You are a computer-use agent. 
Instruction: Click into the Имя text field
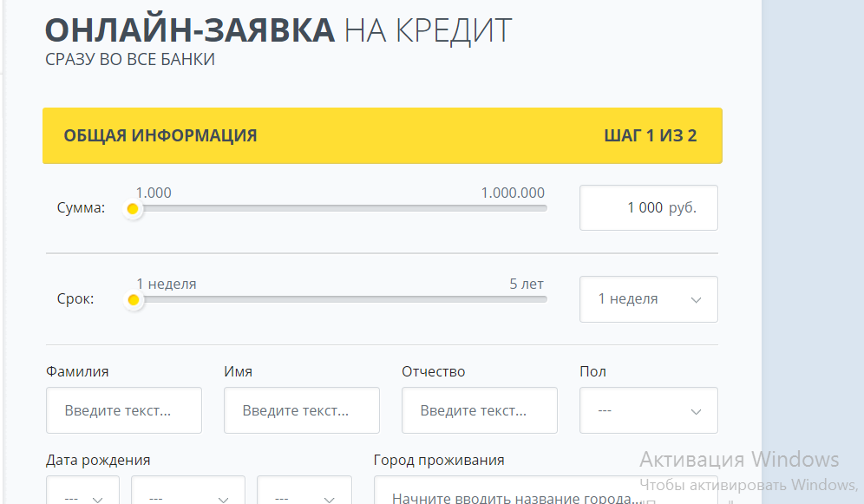(x=301, y=410)
